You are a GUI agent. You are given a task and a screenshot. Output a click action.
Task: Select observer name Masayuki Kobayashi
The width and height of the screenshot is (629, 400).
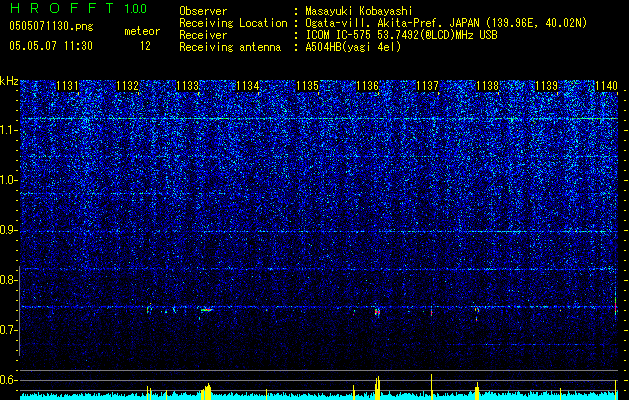coord(359,11)
